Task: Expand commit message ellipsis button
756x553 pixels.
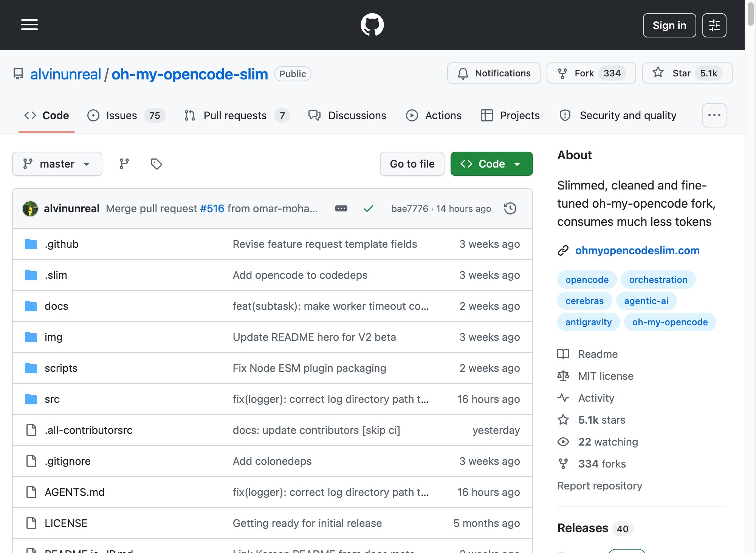Action: point(341,208)
